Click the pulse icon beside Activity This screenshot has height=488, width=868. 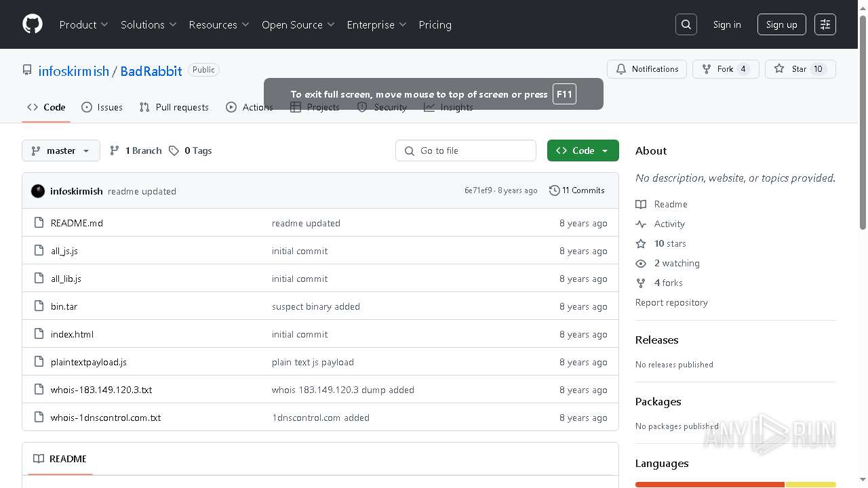641,224
